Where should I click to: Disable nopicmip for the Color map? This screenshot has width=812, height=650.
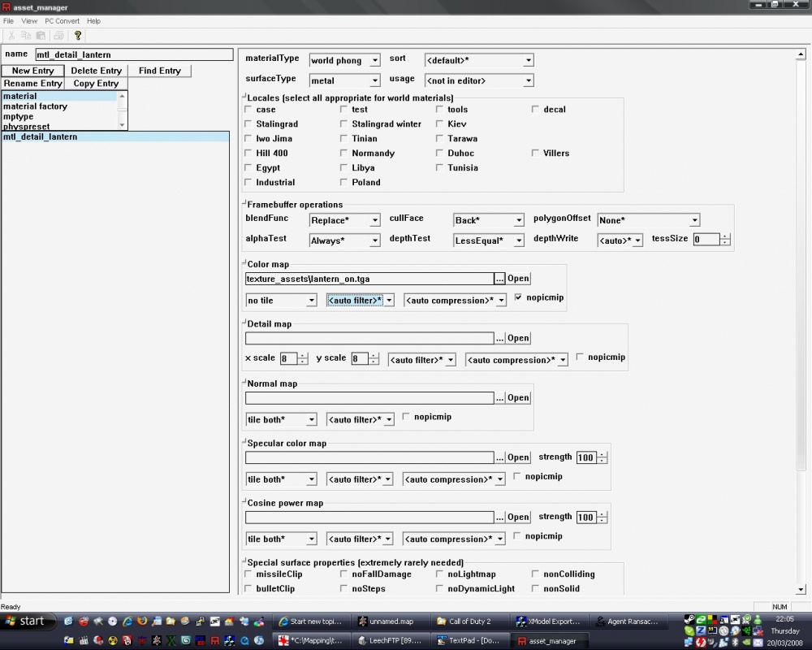point(518,297)
